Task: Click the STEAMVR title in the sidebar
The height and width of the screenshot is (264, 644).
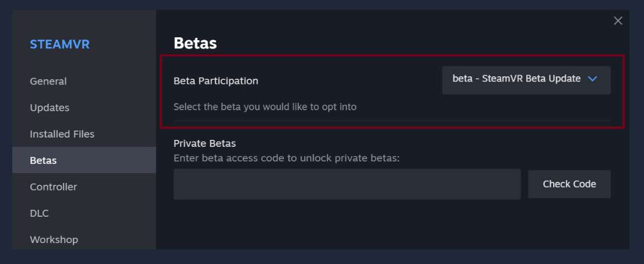Action: tap(59, 44)
